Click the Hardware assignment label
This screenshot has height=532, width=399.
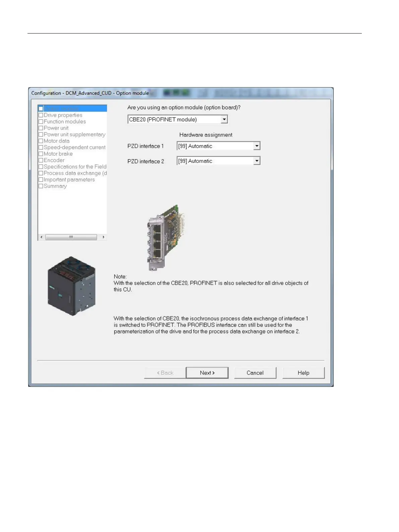click(206, 135)
